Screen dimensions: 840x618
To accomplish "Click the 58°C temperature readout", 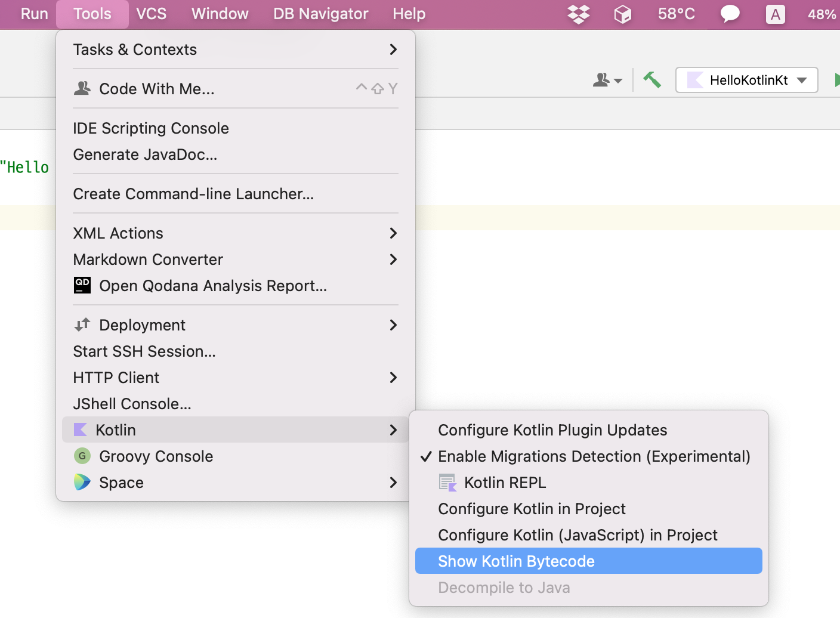I will click(x=677, y=14).
